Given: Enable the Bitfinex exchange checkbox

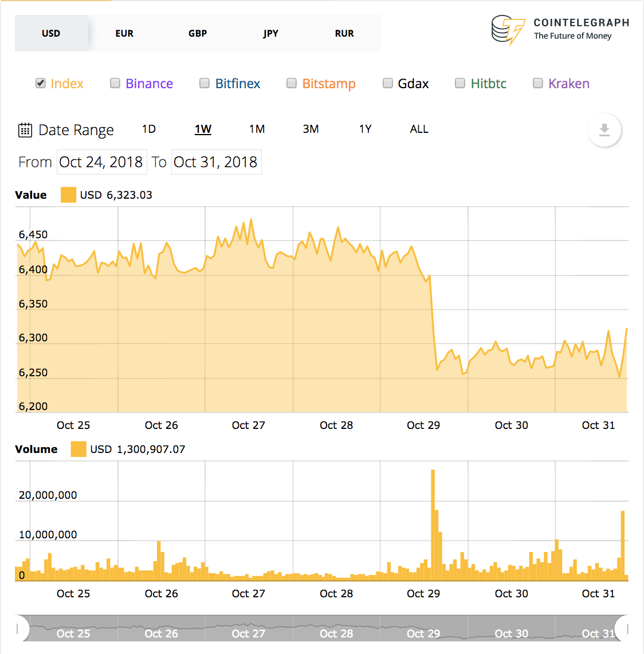Looking at the screenshot, I should [x=204, y=83].
